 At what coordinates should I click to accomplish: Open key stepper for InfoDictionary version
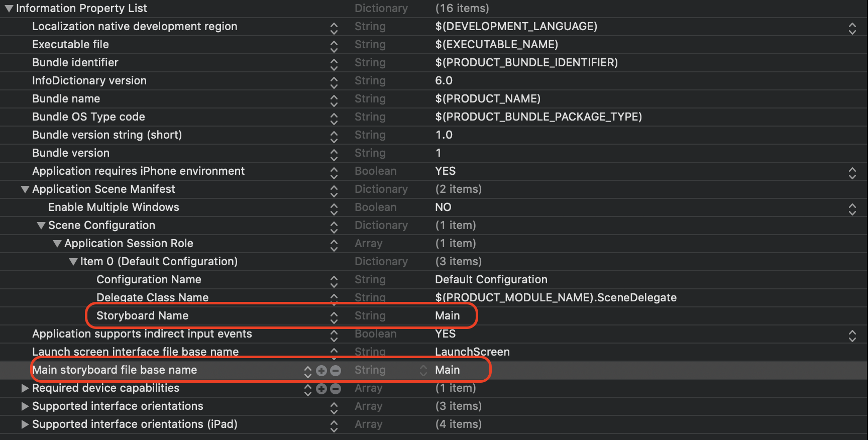(334, 82)
